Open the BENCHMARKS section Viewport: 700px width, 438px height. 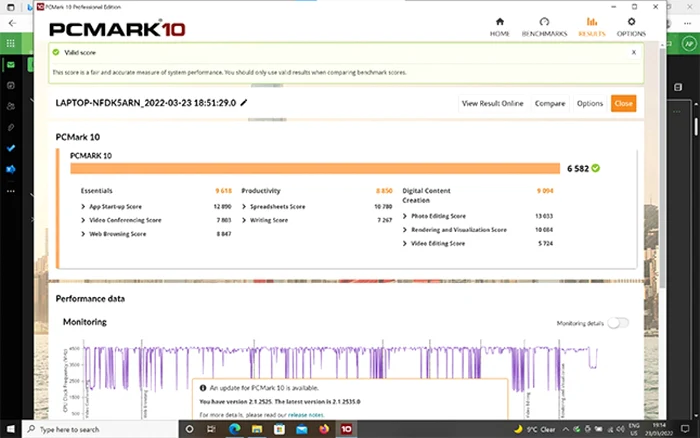point(544,27)
